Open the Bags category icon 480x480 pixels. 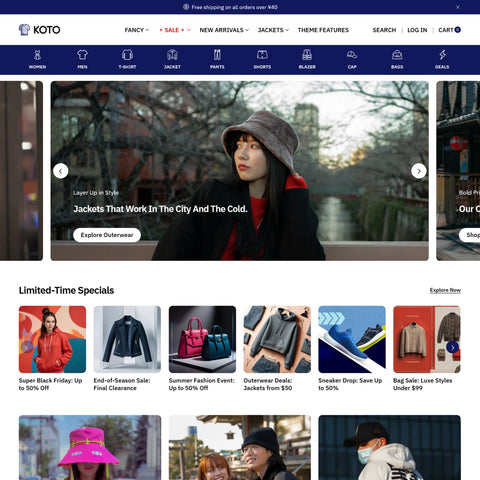click(397, 55)
